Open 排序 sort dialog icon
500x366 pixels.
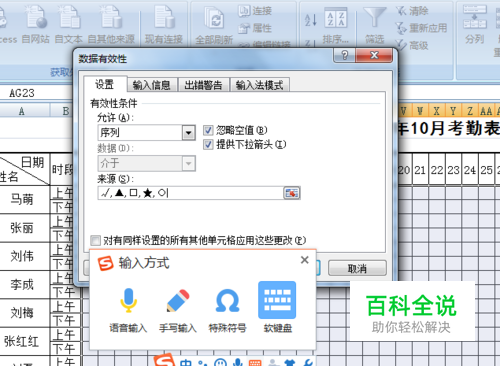[x=336, y=26]
